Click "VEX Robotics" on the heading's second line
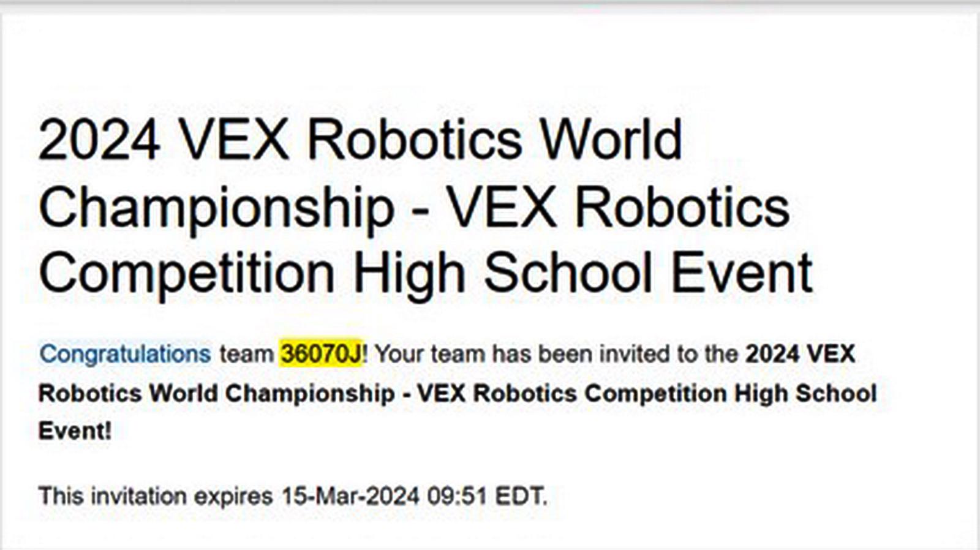Screen dimensions: 980x550 click(618, 207)
